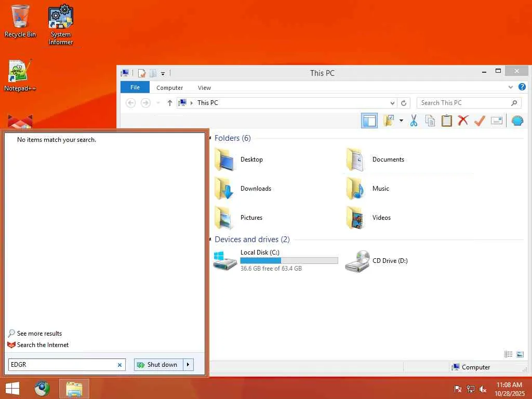Viewport: 532px width, 399px height.
Task: Open the View ribbon tab
Action: [204, 87]
